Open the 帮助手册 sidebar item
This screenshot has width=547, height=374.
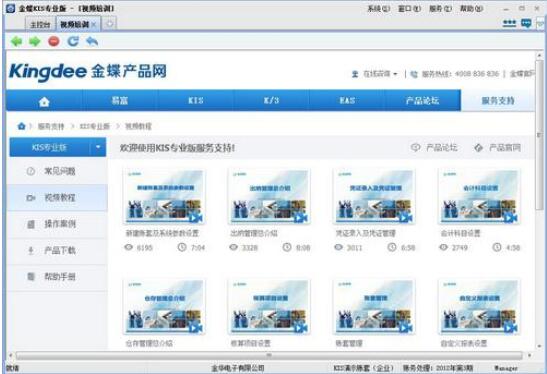(57, 277)
